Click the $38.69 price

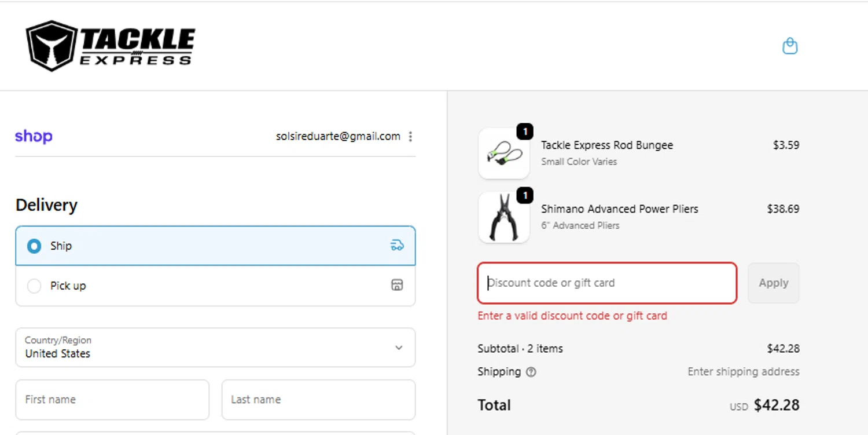click(784, 209)
